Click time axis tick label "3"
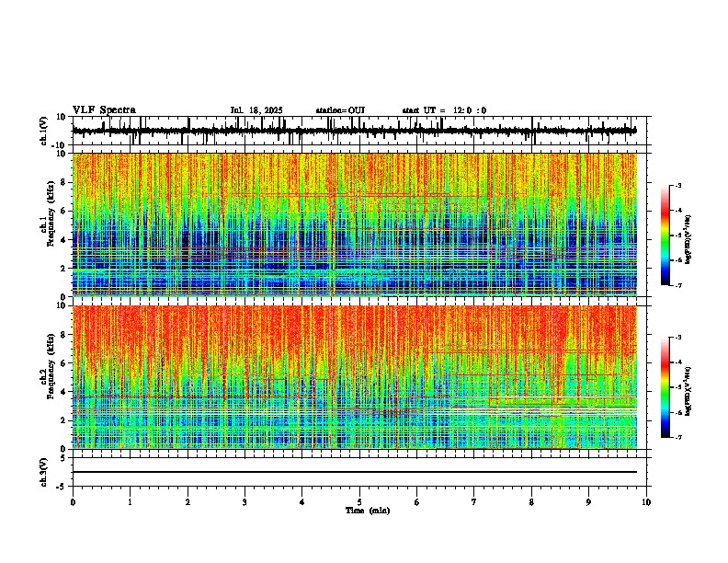This screenshot has height=563, width=728. (245, 502)
